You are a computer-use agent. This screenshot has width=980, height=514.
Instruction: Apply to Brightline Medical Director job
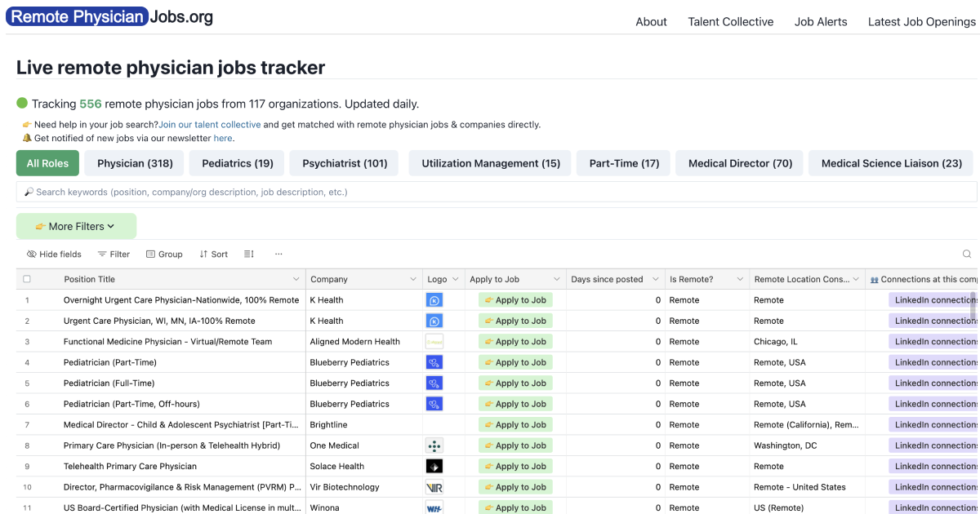click(515, 425)
